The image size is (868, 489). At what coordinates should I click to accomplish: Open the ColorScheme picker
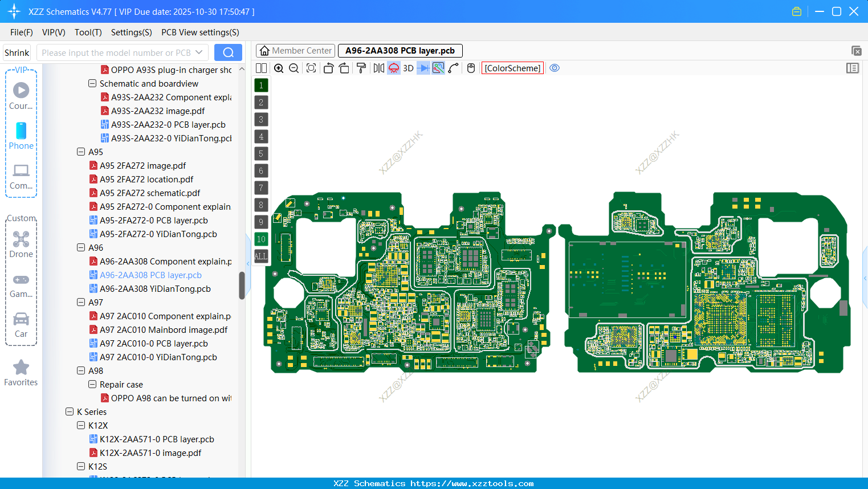pos(512,68)
